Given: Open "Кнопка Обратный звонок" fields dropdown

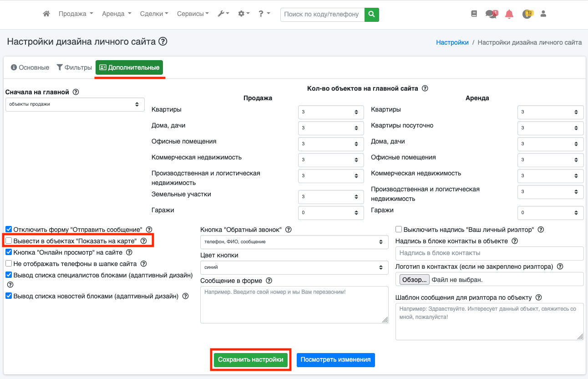Looking at the screenshot, I should 294,242.
